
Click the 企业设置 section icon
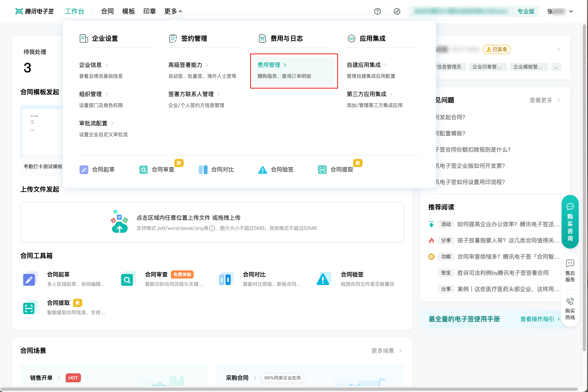click(x=84, y=39)
